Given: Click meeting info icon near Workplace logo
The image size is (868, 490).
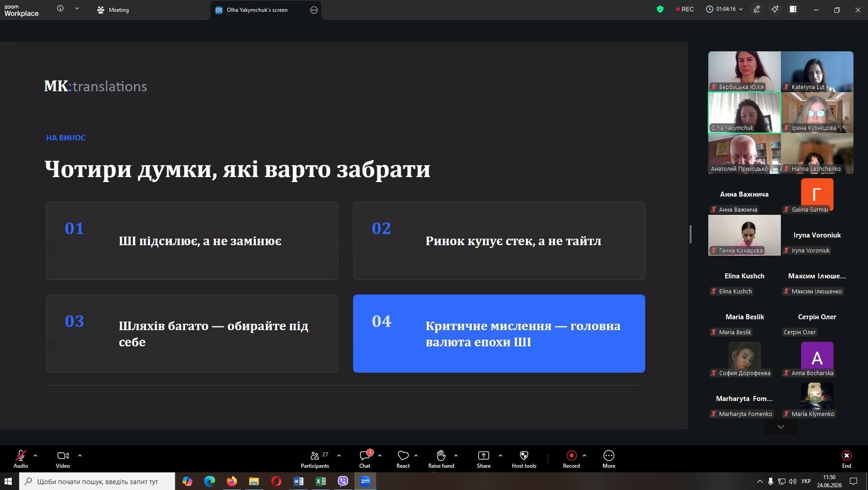Looking at the screenshot, I should point(60,8).
